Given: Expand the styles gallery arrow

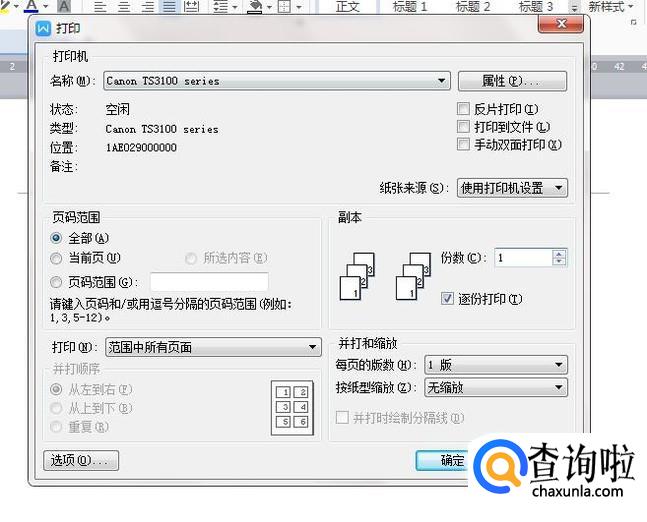Looking at the screenshot, I should 574,7.
